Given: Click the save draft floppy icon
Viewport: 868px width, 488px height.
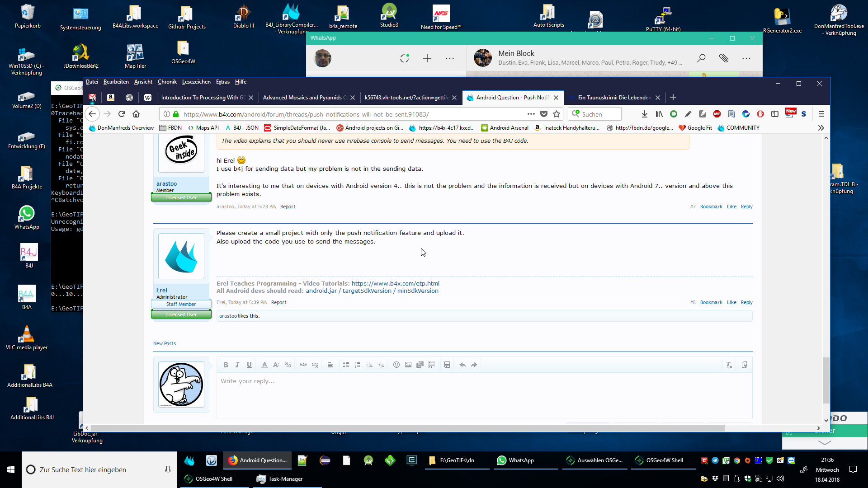Looking at the screenshot, I should (x=447, y=365).
